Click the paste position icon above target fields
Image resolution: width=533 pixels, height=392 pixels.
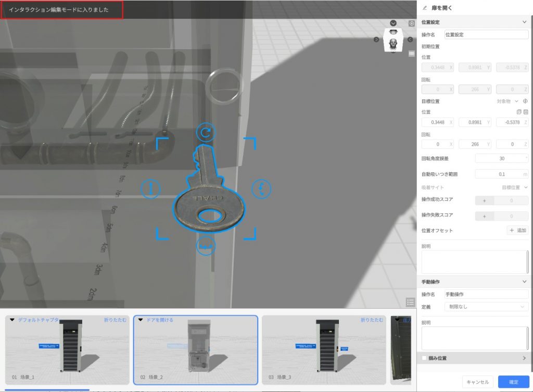[526, 112]
